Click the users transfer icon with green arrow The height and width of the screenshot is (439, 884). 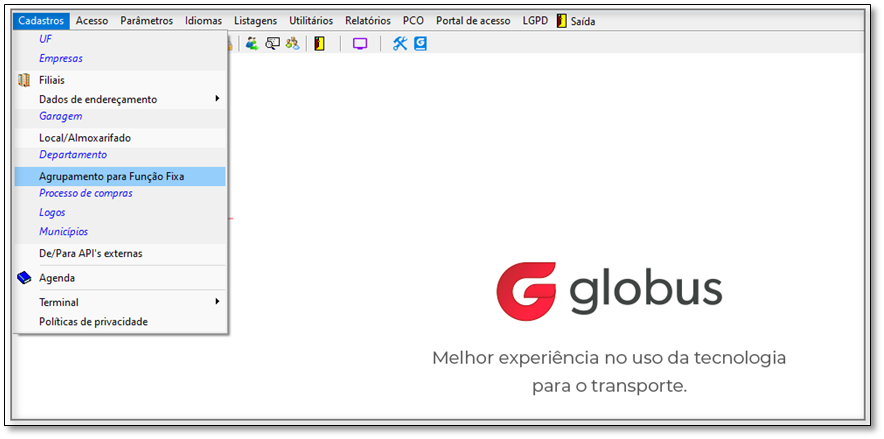251,43
